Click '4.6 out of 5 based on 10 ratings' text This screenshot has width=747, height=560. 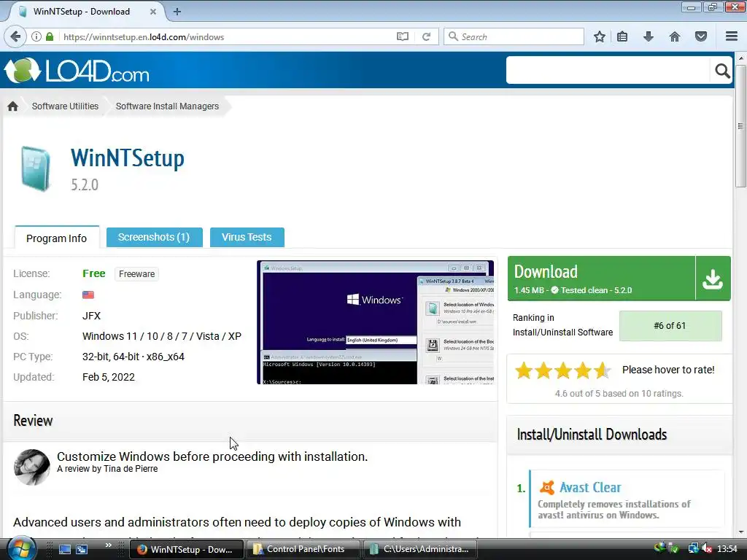tap(619, 393)
